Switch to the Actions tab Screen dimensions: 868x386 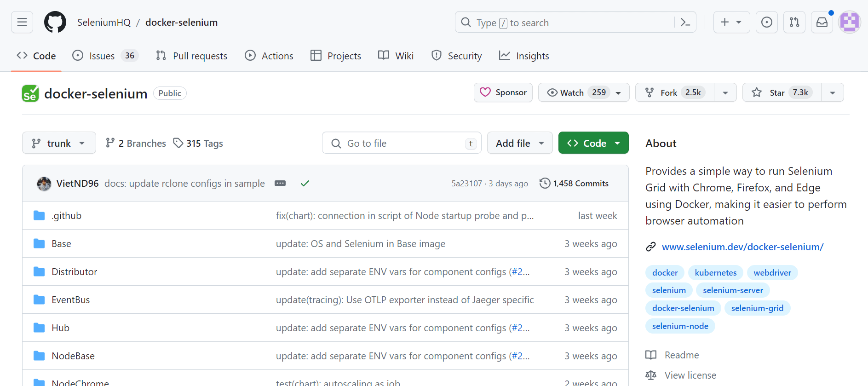[x=269, y=56]
